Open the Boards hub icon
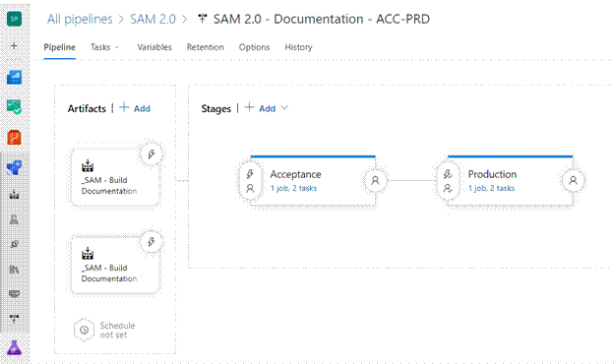 tap(15, 106)
